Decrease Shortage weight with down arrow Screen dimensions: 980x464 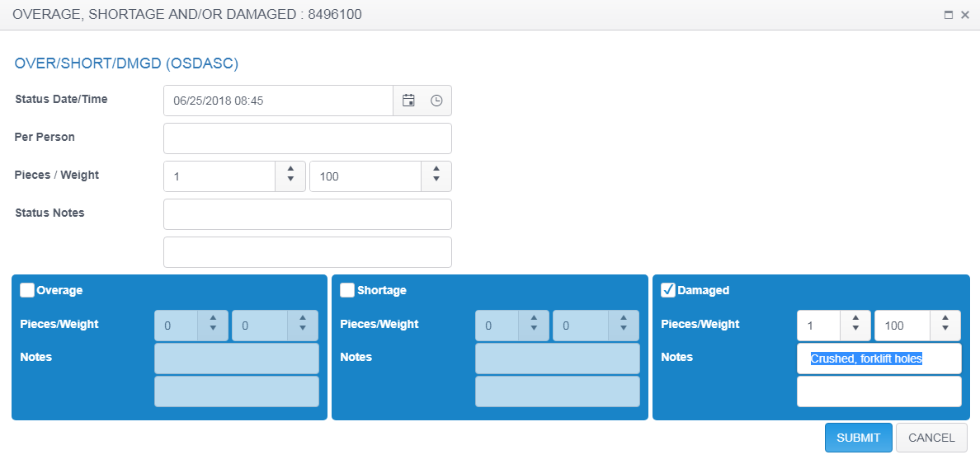624,329
